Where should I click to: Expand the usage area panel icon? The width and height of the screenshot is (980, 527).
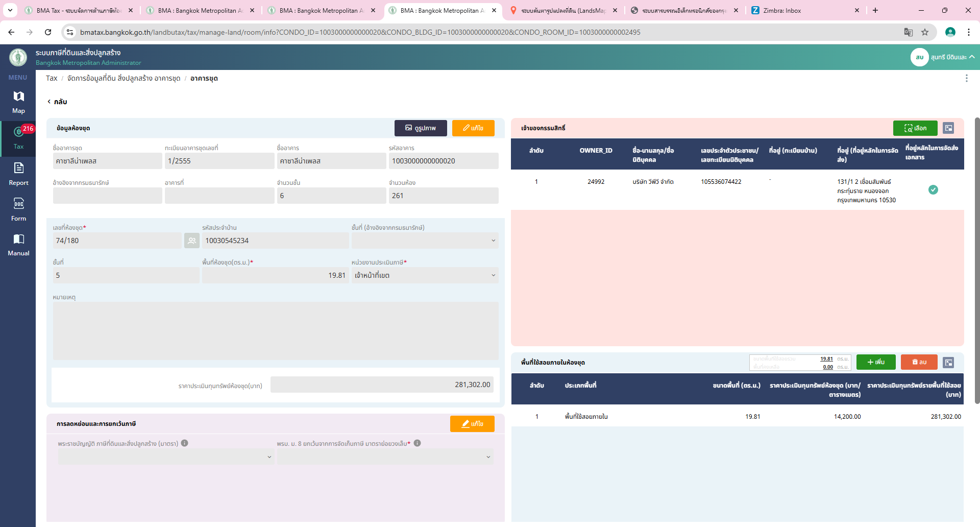coord(948,363)
